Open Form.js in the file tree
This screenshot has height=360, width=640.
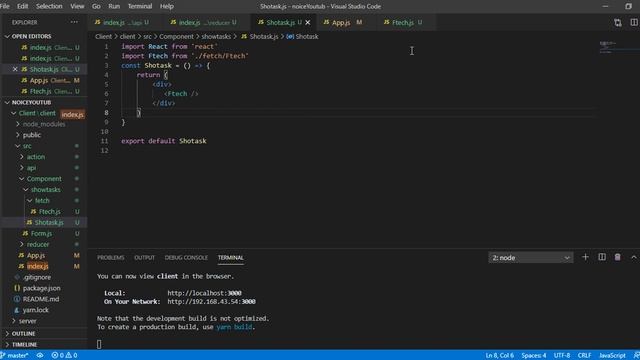(41, 233)
